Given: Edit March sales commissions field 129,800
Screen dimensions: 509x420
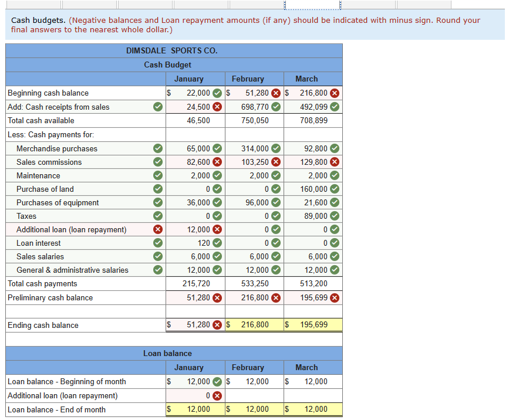Looking at the screenshot, I should 313,162.
